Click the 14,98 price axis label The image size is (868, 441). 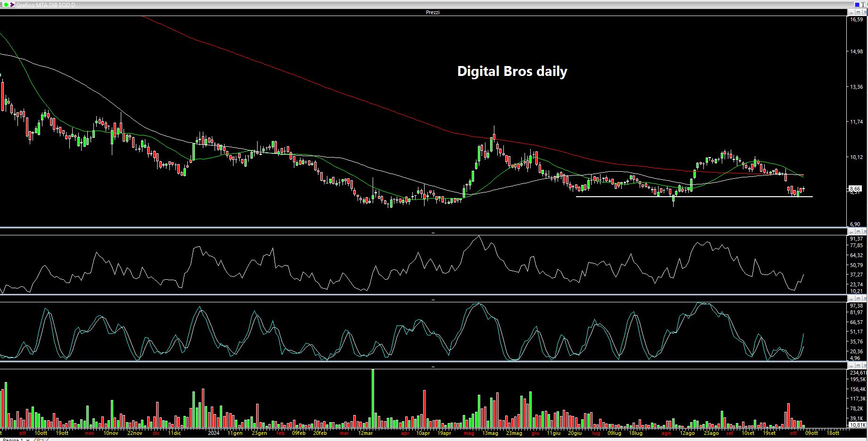pos(856,52)
